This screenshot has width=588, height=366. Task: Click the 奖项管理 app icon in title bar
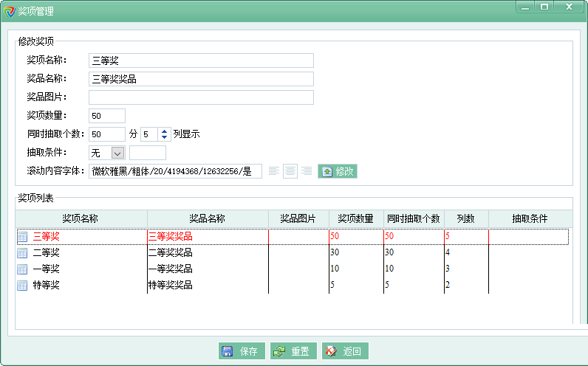pos(9,11)
